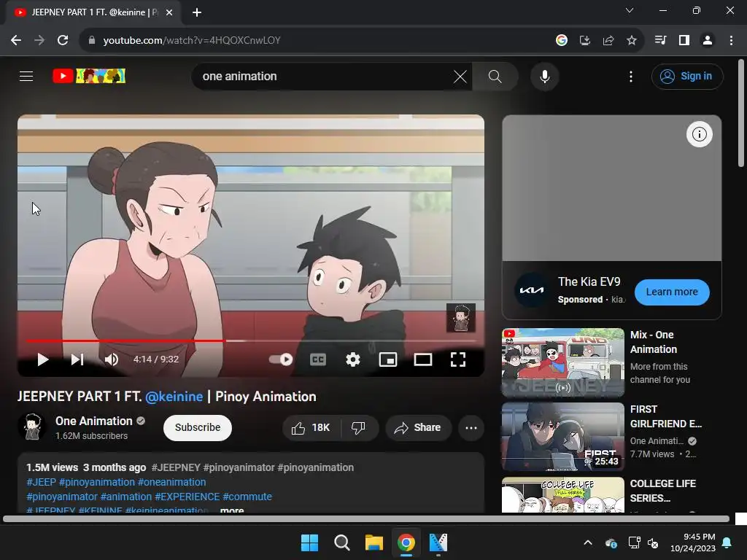Click Learn more on Kia EV9 ad

point(672,292)
